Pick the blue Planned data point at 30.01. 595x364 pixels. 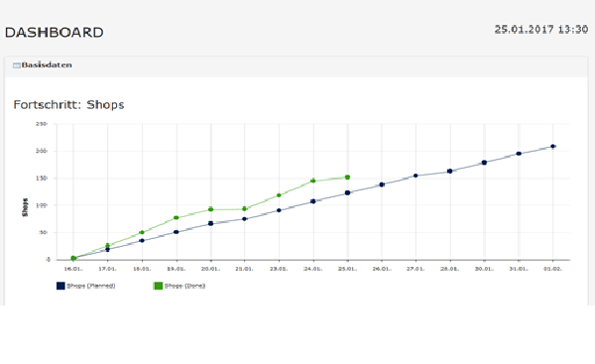click(484, 163)
